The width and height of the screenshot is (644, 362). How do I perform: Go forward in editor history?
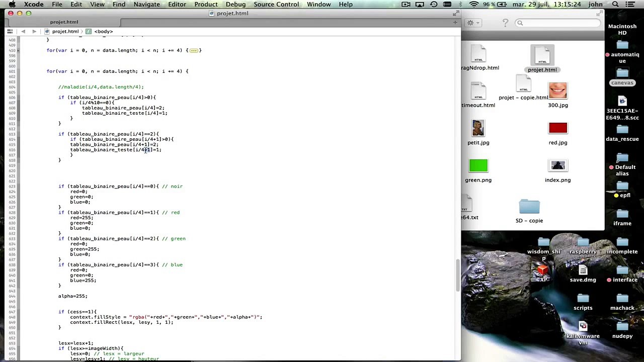tap(34, 31)
